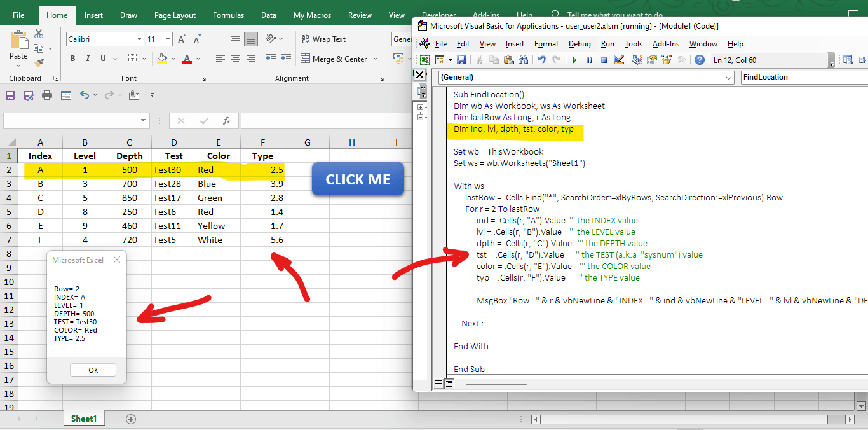The image size is (868, 430).
Task: Open the Excel Insert tab
Action: (93, 15)
